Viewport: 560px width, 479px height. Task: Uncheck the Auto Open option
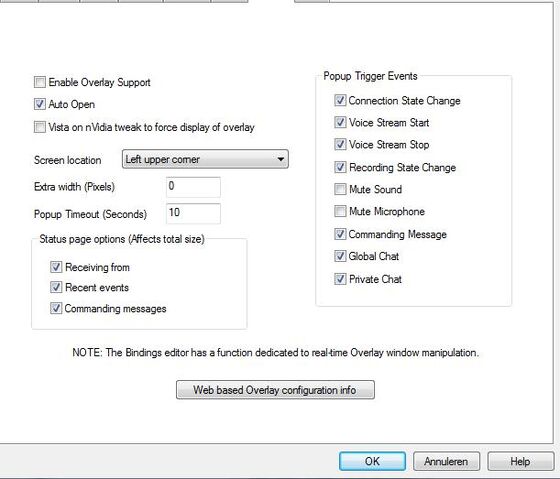(x=40, y=104)
